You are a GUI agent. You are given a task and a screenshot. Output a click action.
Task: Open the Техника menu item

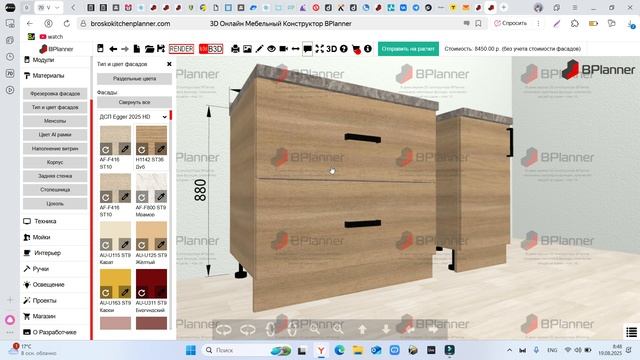(45, 221)
